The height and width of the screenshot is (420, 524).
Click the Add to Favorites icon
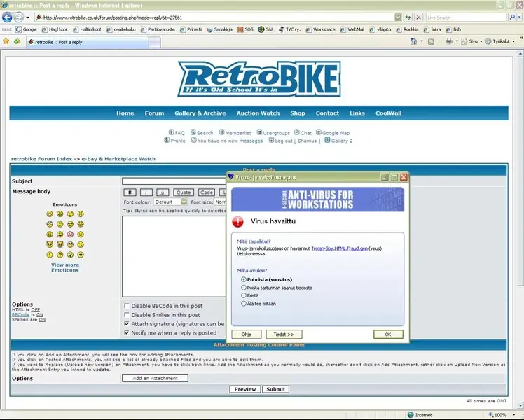[17, 41]
